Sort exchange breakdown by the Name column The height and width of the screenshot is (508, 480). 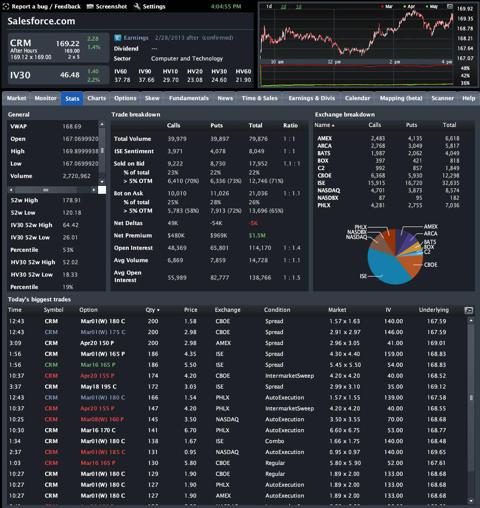(x=324, y=125)
